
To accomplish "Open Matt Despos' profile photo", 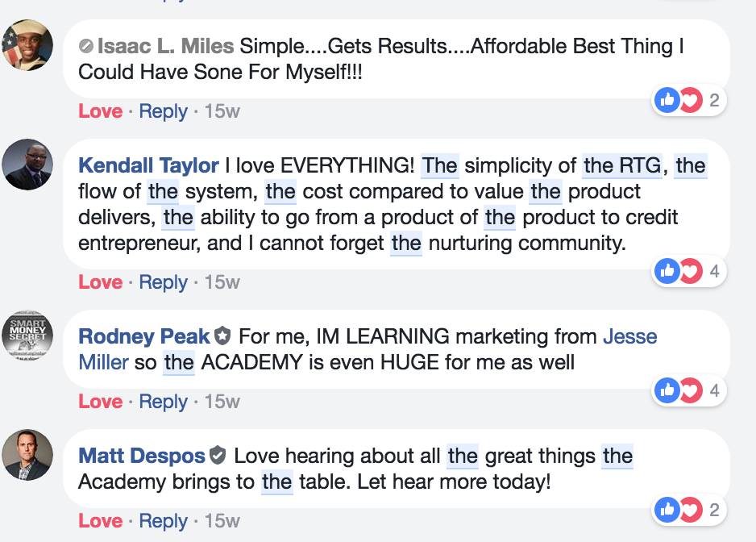I will (x=28, y=455).
